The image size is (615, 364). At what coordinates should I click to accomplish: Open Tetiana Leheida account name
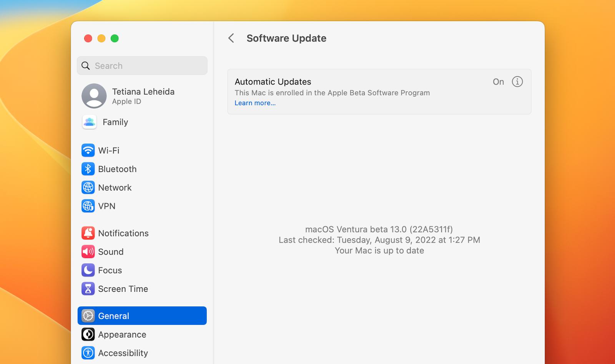tap(143, 91)
